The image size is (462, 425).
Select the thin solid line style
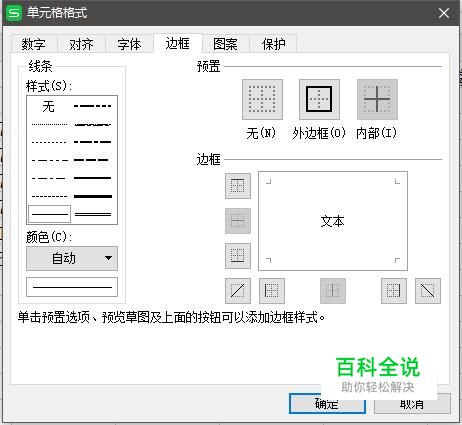click(49, 214)
